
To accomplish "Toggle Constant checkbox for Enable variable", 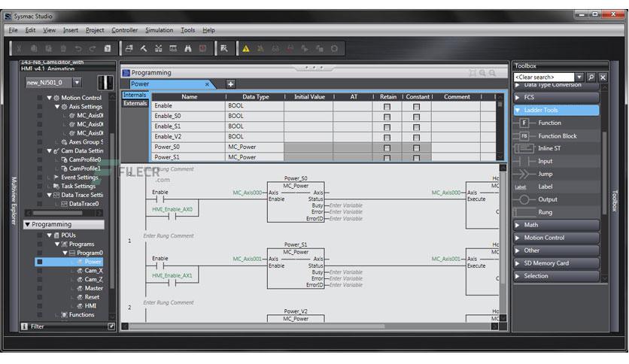I will pyautogui.click(x=416, y=107).
